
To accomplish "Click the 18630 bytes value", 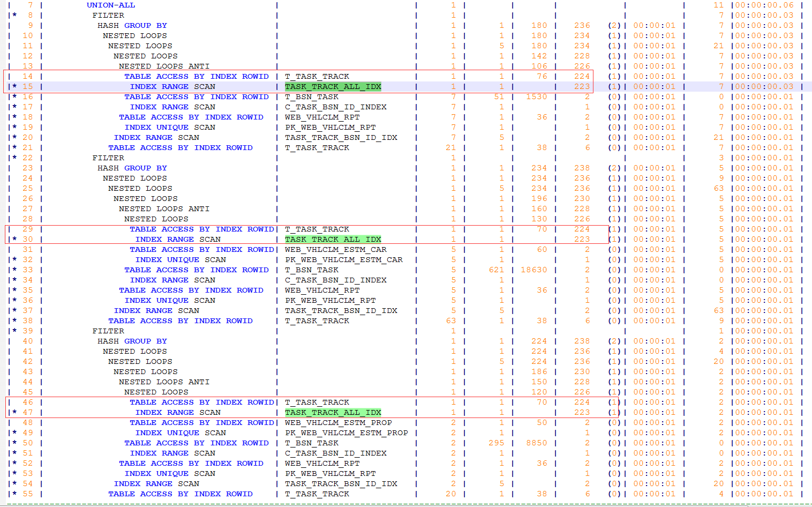I will [533, 270].
